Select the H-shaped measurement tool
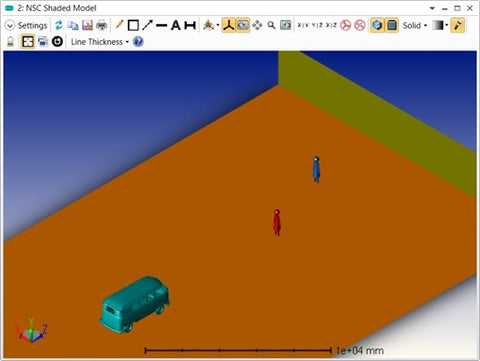The image size is (480, 361). pos(190,25)
